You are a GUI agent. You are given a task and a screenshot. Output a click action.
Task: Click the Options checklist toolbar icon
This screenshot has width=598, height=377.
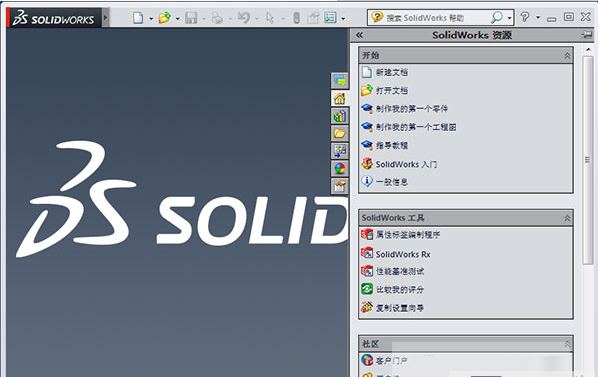point(330,18)
